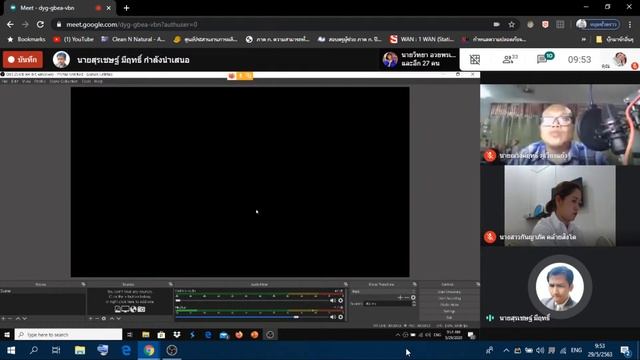
Task: Open the OBS Scene Collection menu
Action: tap(63, 82)
